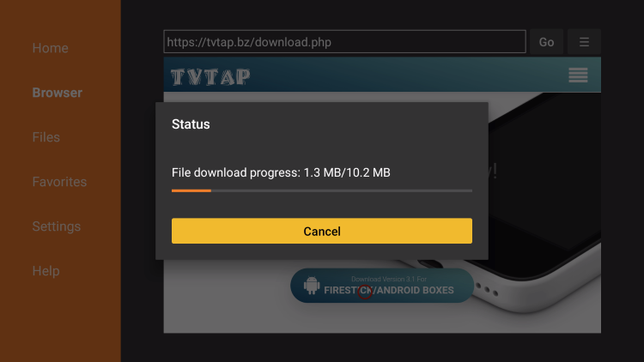Click the Status dialog title
The height and width of the screenshot is (362, 644).
[x=191, y=124]
